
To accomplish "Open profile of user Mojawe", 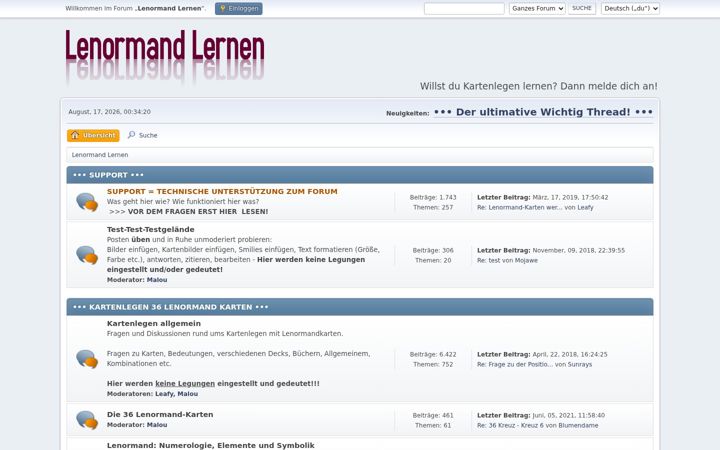I will tap(526, 260).
